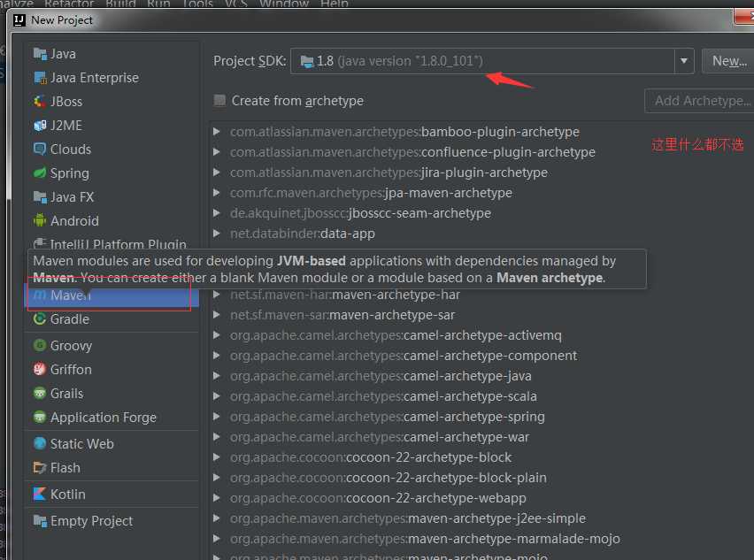754x560 pixels.
Task: Expand cocoon-22-archetype-webapp node
Action: pyautogui.click(x=217, y=498)
